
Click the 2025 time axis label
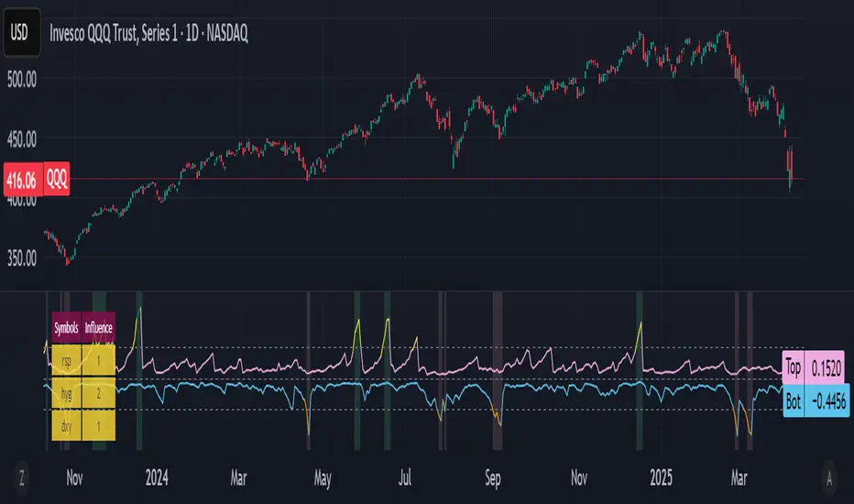tap(662, 477)
